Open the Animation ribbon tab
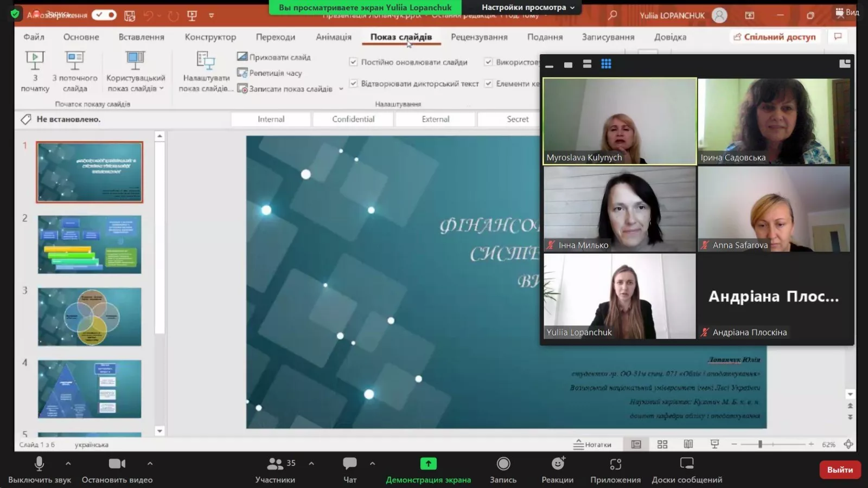868x488 pixels. click(333, 37)
